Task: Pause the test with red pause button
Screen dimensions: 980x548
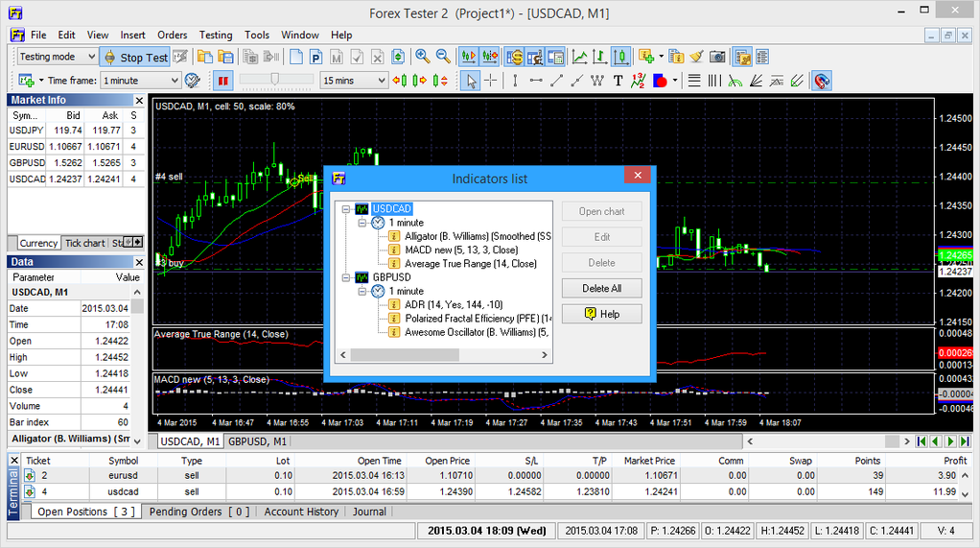Action: tap(222, 81)
